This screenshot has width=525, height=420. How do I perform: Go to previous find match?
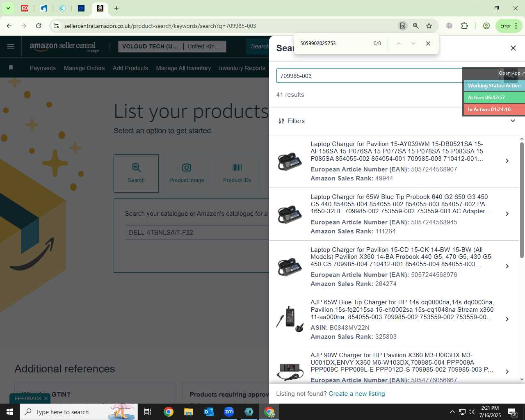coord(398,43)
